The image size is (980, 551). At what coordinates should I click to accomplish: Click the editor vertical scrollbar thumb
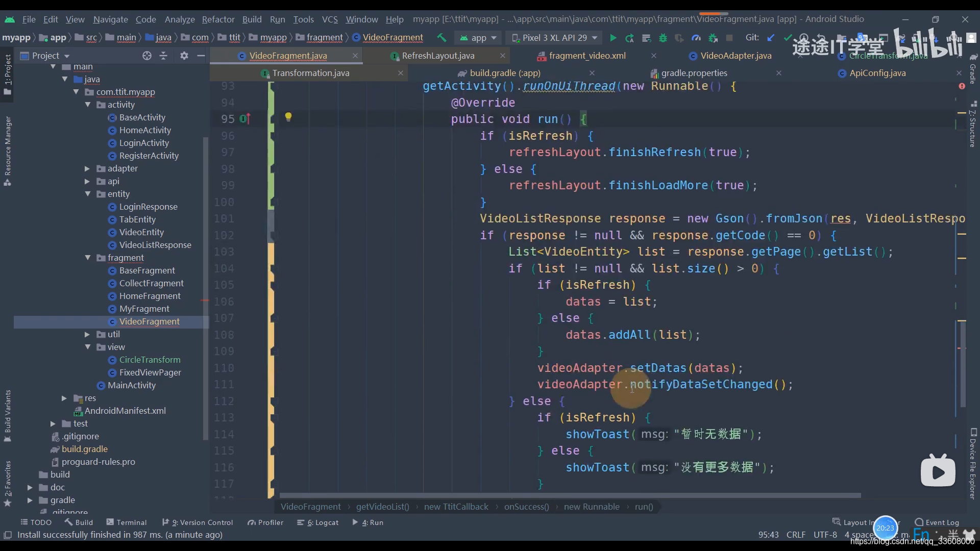click(963, 364)
